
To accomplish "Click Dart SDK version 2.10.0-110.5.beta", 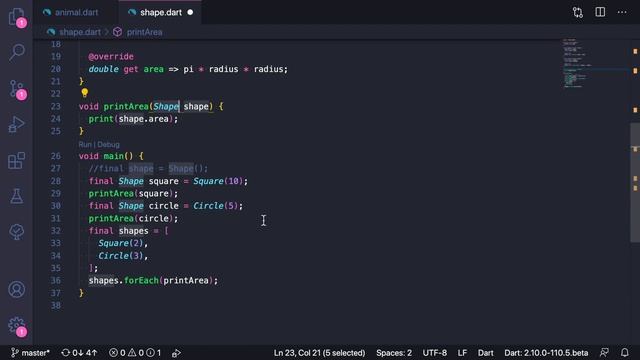I will click(546, 353).
